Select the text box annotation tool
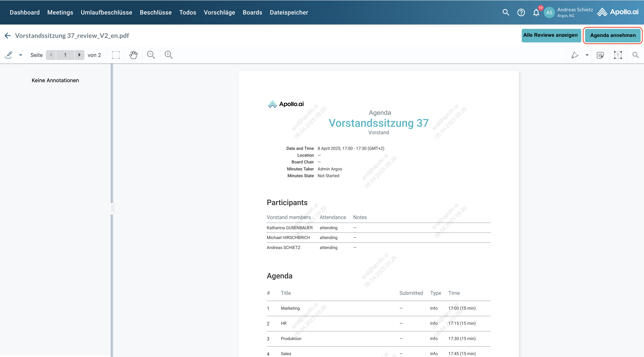The width and height of the screenshot is (644, 357). point(618,55)
